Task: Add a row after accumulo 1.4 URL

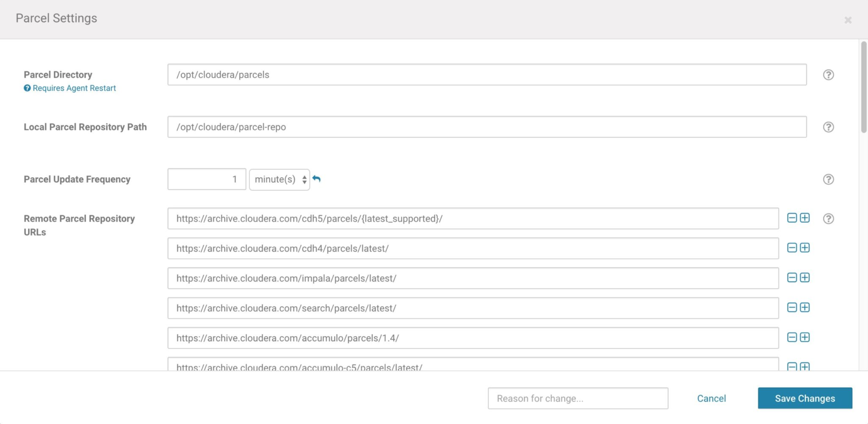Action: tap(805, 337)
